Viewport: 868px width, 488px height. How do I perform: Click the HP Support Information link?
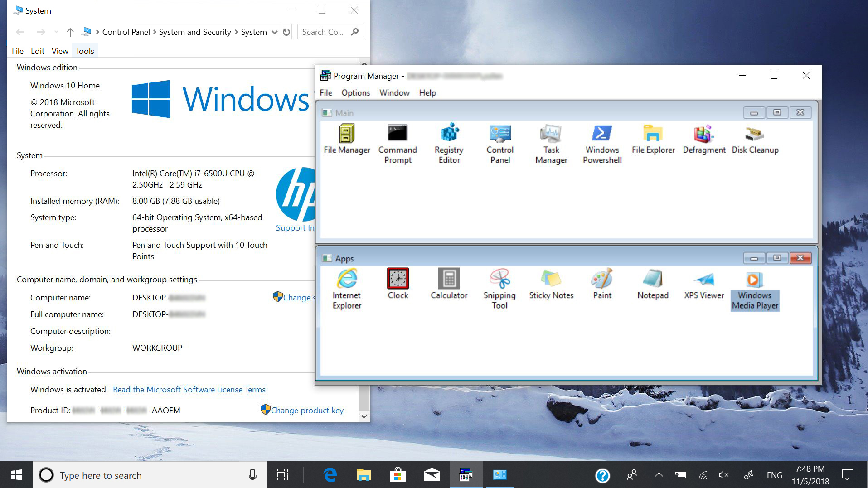click(x=295, y=228)
